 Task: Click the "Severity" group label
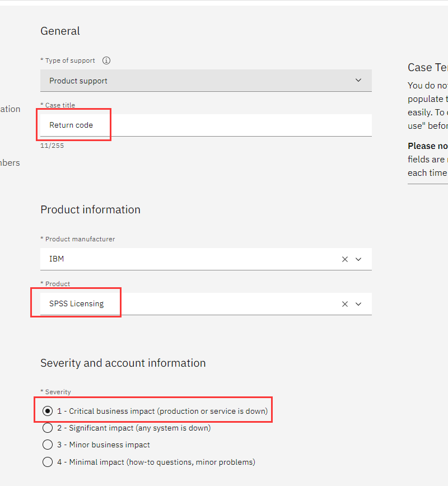pos(57,392)
